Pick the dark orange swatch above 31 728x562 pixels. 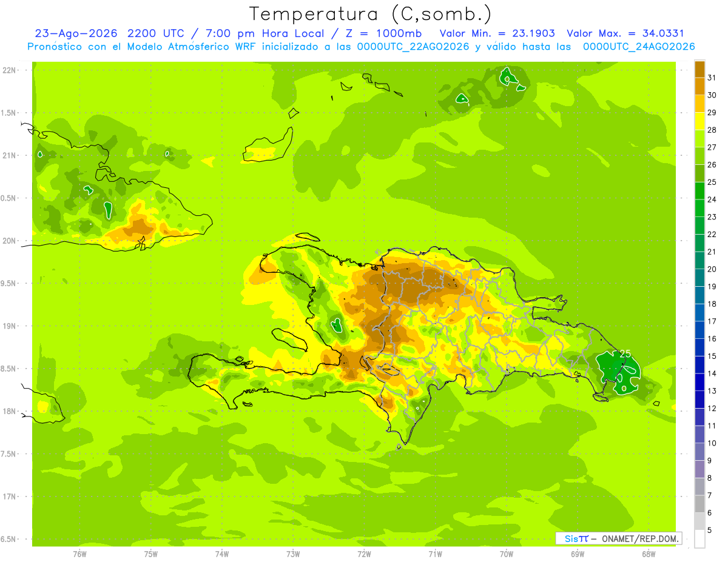pyautogui.click(x=699, y=69)
